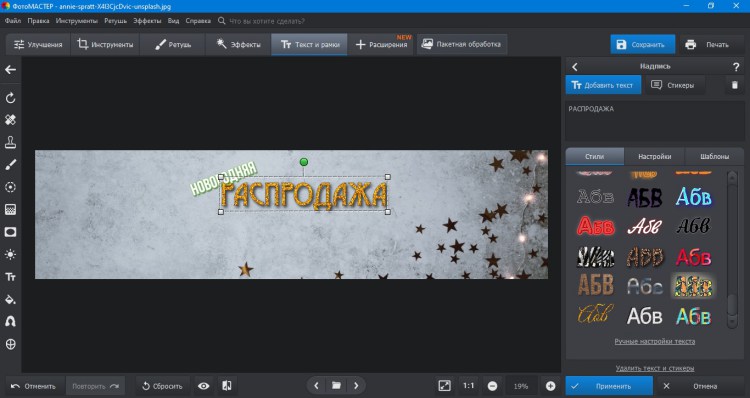This screenshot has height=398, width=750.
Task: Select the text tool in left sidebar
Action: [x=10, y=277]
